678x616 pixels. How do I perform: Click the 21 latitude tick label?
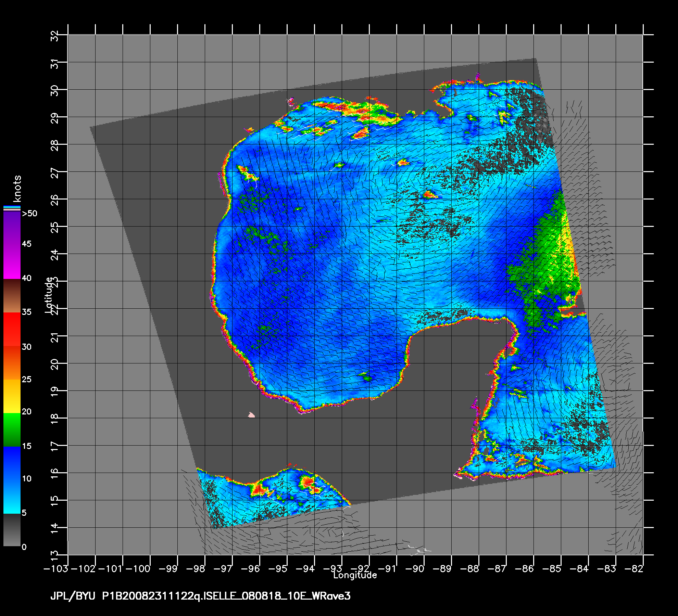tap(54, 337)
